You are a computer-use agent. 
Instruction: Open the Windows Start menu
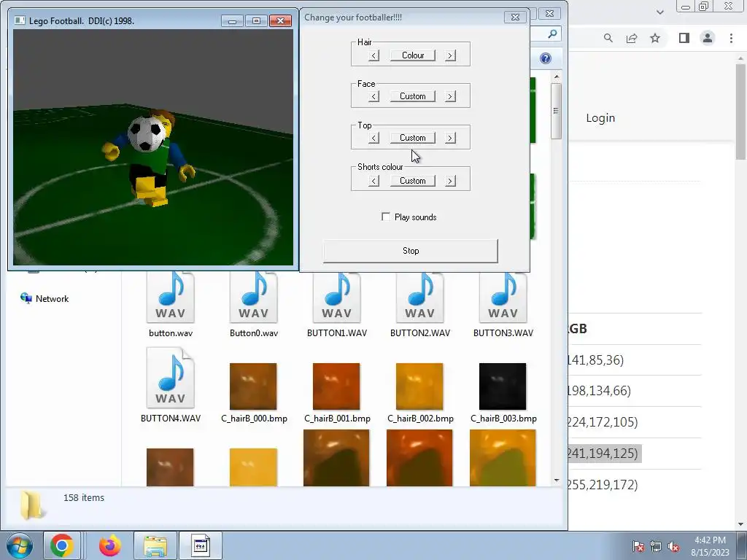pos(19,545)
